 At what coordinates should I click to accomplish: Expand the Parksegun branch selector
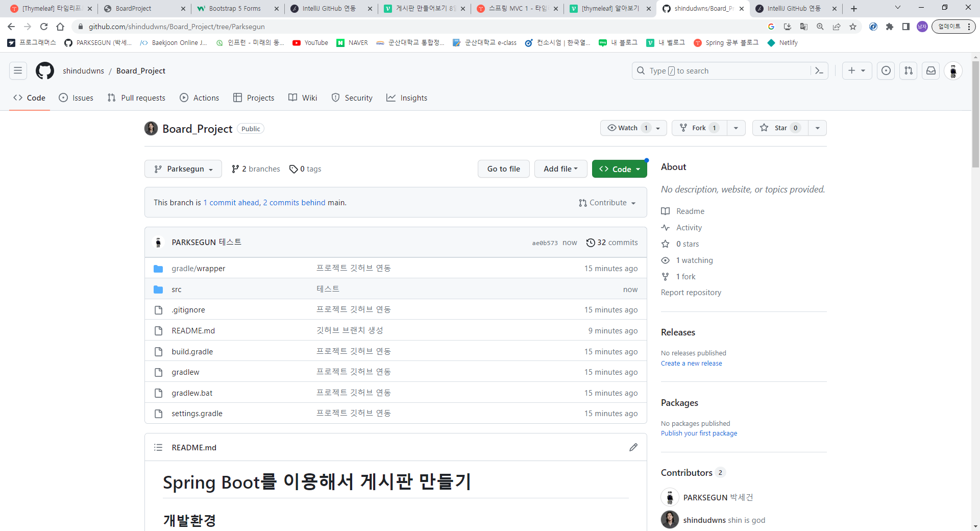(x=183, y=169)
